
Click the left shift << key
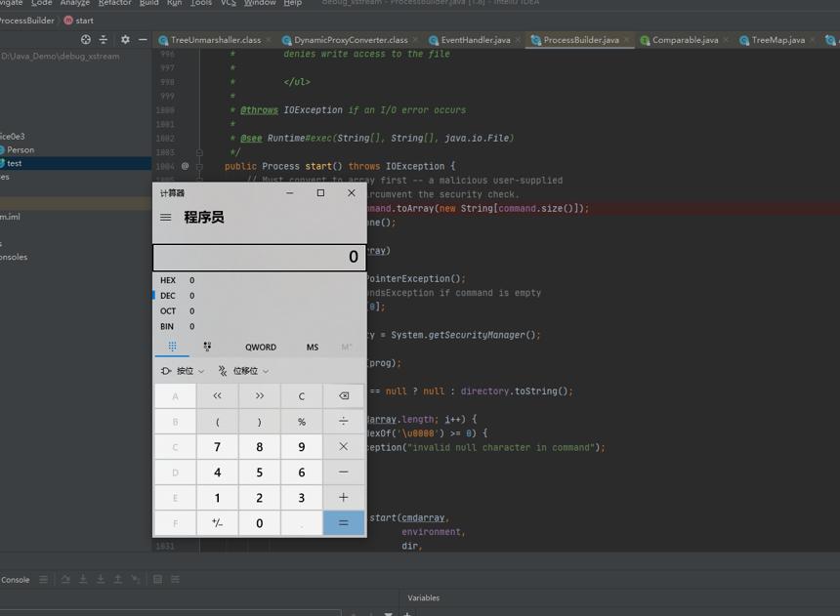pos(217,395)
